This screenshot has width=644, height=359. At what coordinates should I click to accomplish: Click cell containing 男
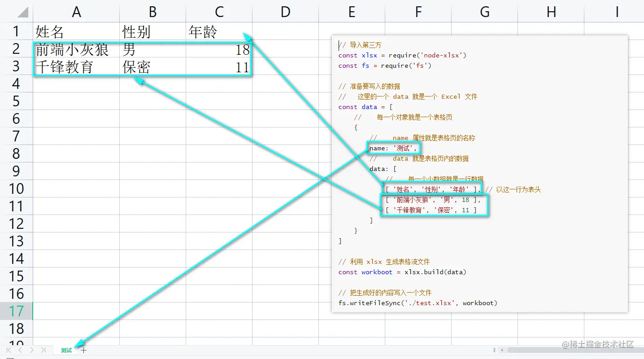tap(152, 49)
